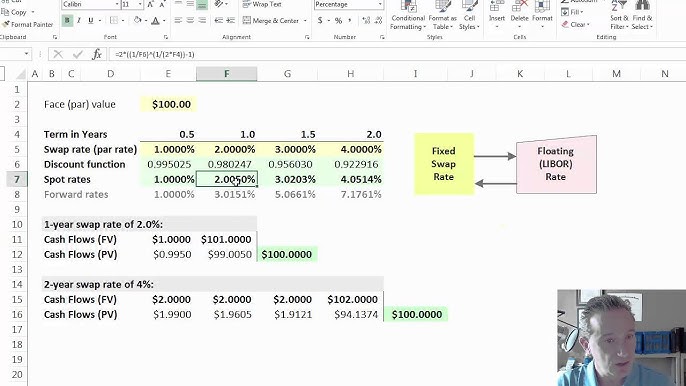Open the Merge & Center dropdown arrow

click(305, 21)
